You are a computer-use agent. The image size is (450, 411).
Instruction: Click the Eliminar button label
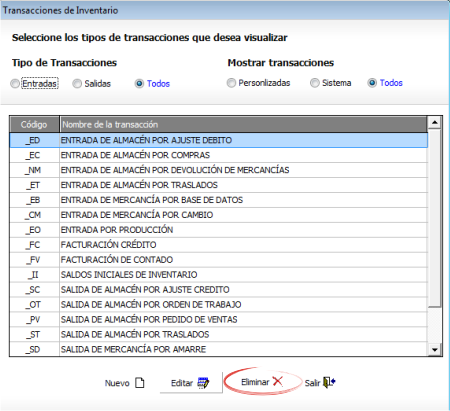click(255, 382)
